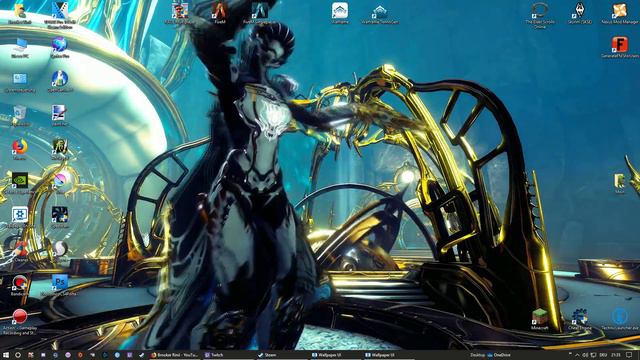The image size is (640, 360).
Task: Switch to the Twitch taskbar window
Action: point(228,355)
